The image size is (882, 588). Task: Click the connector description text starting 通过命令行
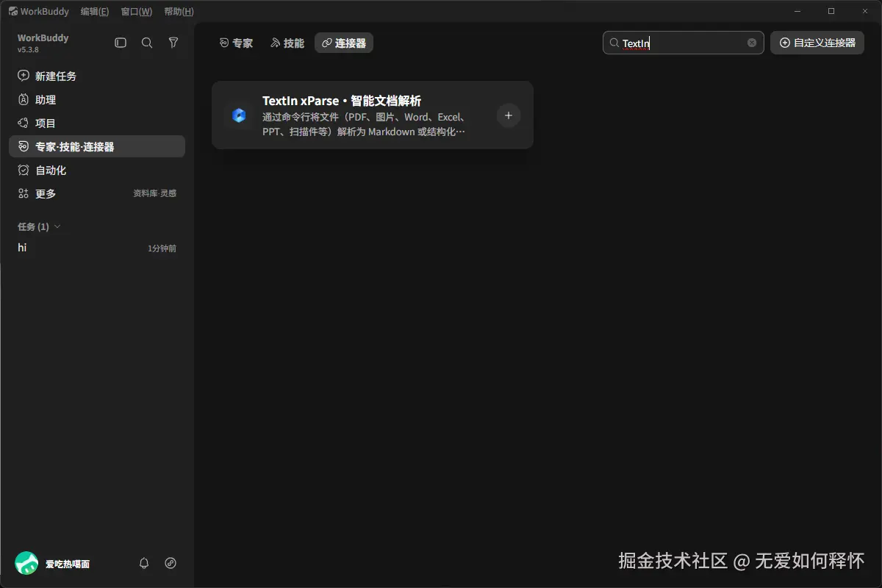coord(365,124)
